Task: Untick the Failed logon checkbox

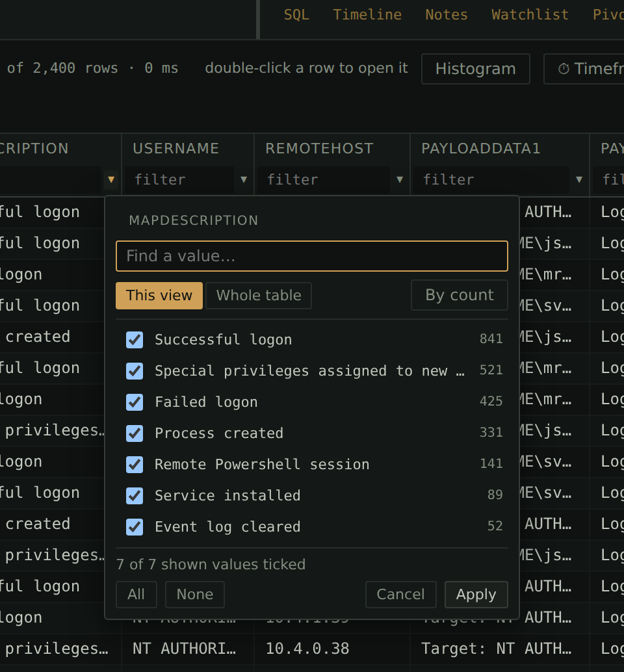Action: pos(135,402)
